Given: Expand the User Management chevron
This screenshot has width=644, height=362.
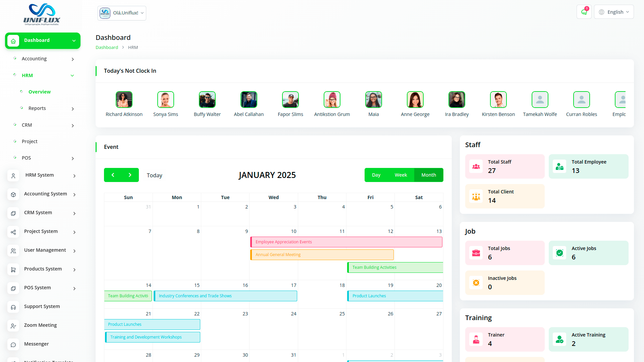Looking at the screenshot, I should coord(74,251).
